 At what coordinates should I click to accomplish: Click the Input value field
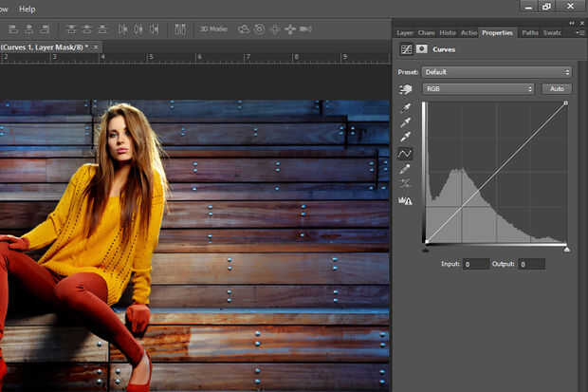click(x=476, y=264)
